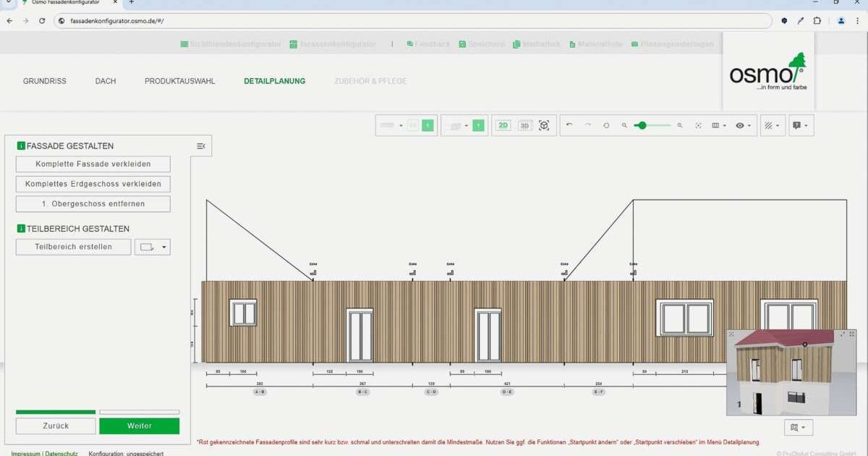The image size is (868, 456).
Task: Click the fit-to-screen icon in toolbar
Action: 698,125
